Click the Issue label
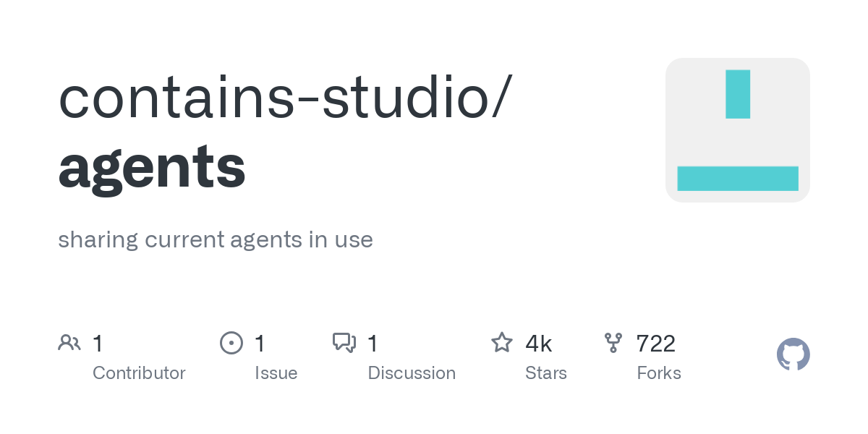868x434 pixels. pos(276,373)
